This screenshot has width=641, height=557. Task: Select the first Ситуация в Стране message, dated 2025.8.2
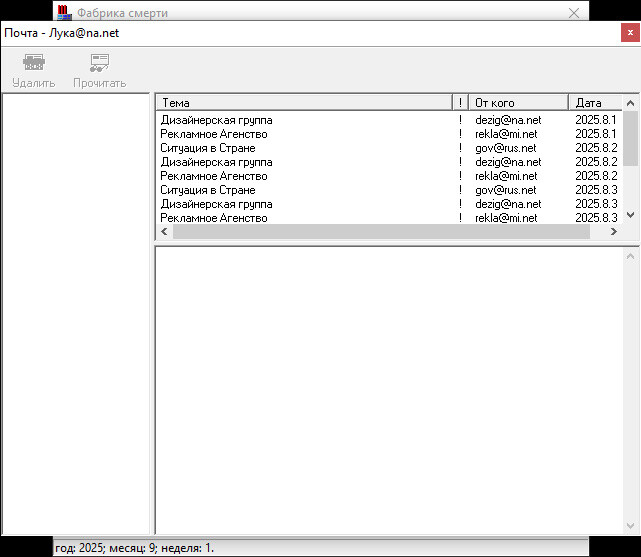(388, 148)
